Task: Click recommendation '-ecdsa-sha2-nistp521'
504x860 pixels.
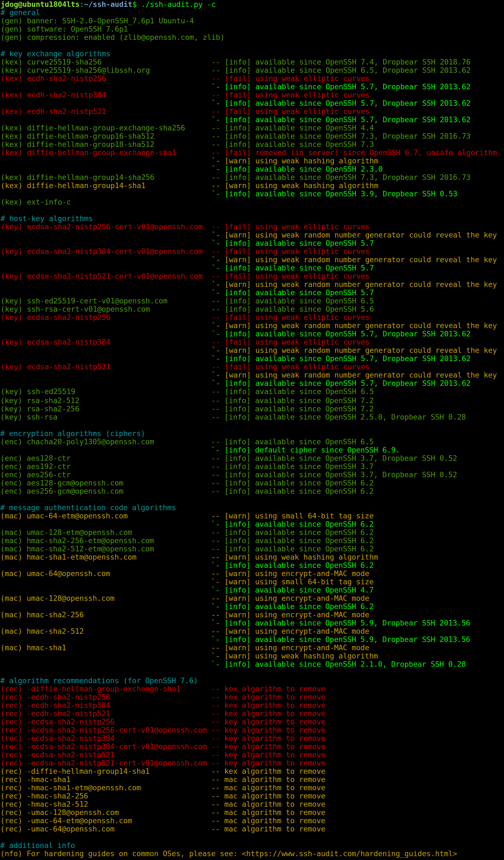Action: (71, 755)
